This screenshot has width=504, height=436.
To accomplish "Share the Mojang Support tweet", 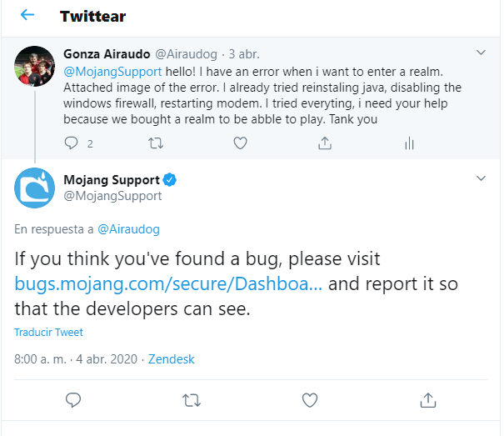I will (427, 400).
